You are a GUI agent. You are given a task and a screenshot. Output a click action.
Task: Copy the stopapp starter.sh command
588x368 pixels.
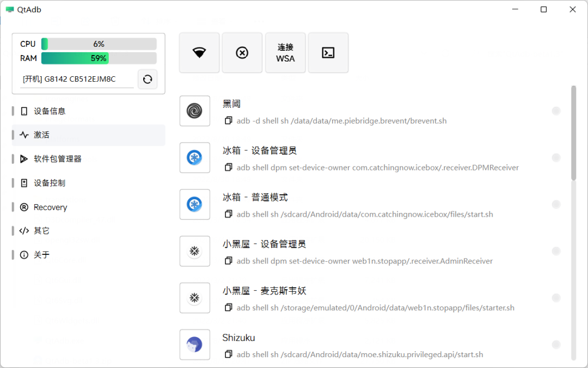pos(228,308)
